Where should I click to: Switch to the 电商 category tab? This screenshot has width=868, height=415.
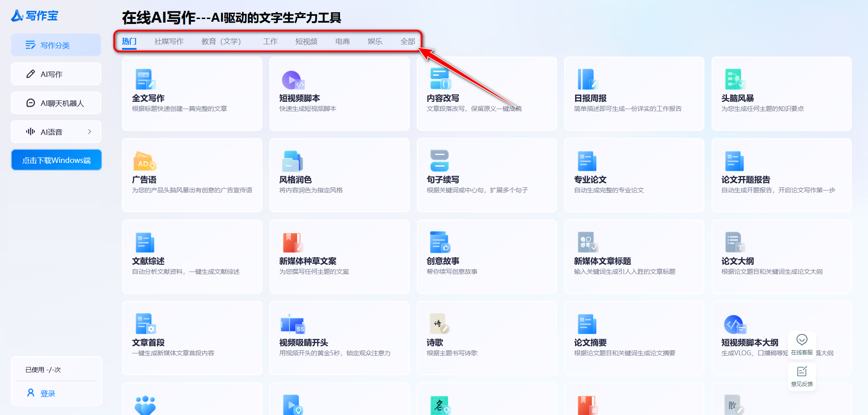point(342,41)
